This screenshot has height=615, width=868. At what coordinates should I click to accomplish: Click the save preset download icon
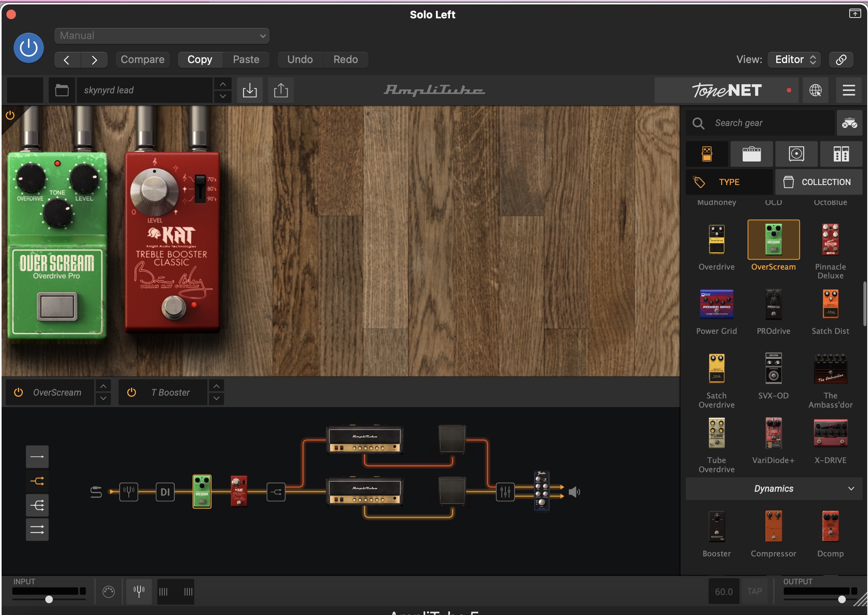[x=250, y=90]
